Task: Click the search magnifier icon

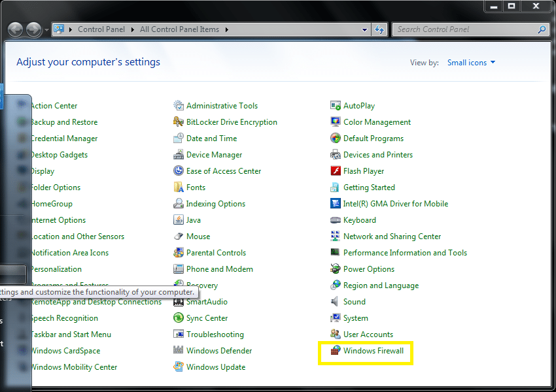Action: pyautogui.click(x=542, y=30)
